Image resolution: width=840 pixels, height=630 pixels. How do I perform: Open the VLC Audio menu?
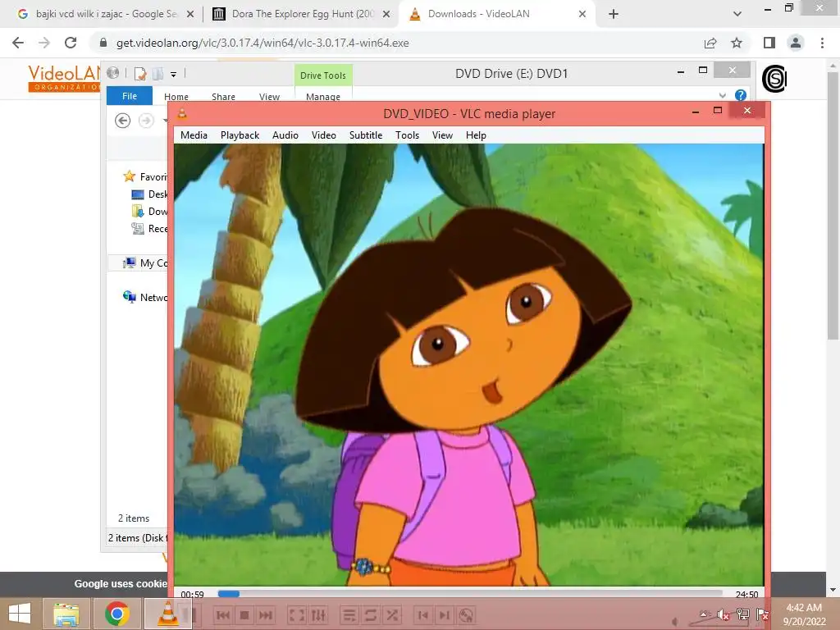coord(285,135)
